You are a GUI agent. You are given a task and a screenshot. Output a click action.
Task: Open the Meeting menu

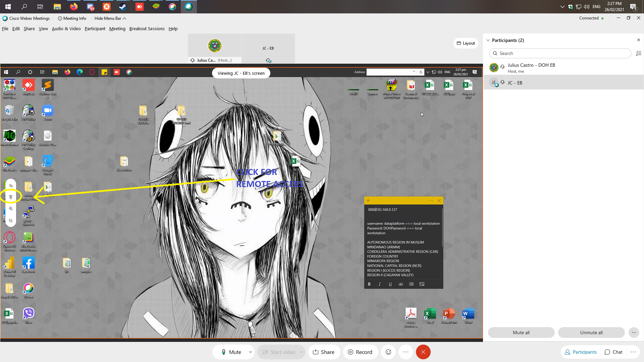(x=117, y=29)
